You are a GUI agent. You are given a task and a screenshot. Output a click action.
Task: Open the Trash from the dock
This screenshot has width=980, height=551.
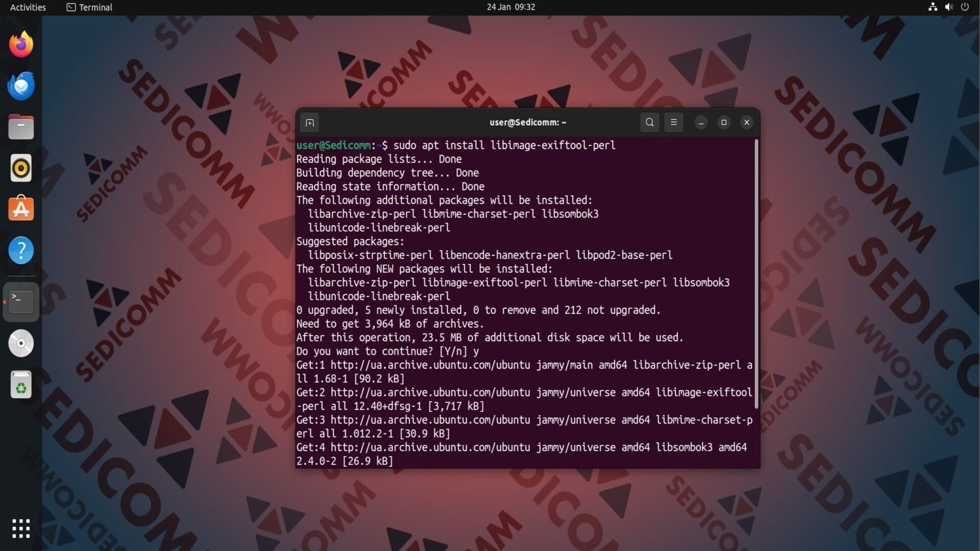[x=21, y=385]
